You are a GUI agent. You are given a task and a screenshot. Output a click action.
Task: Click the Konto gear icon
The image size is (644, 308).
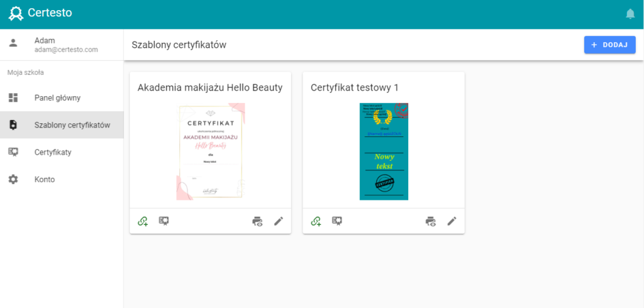[x=14, y=180]
